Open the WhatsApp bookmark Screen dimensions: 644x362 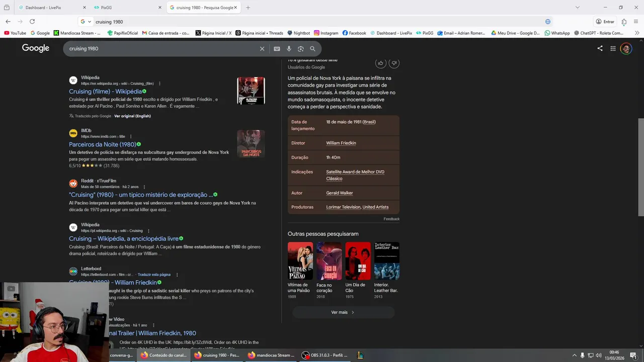click(x=557, y=33)
